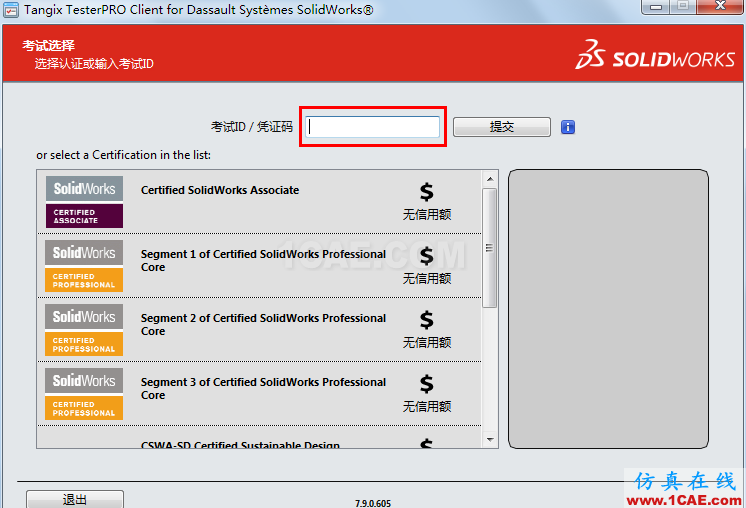Click the certification list scrollbar thumb
The width and height of the screenshot is (746, 508).
point(490,248)
